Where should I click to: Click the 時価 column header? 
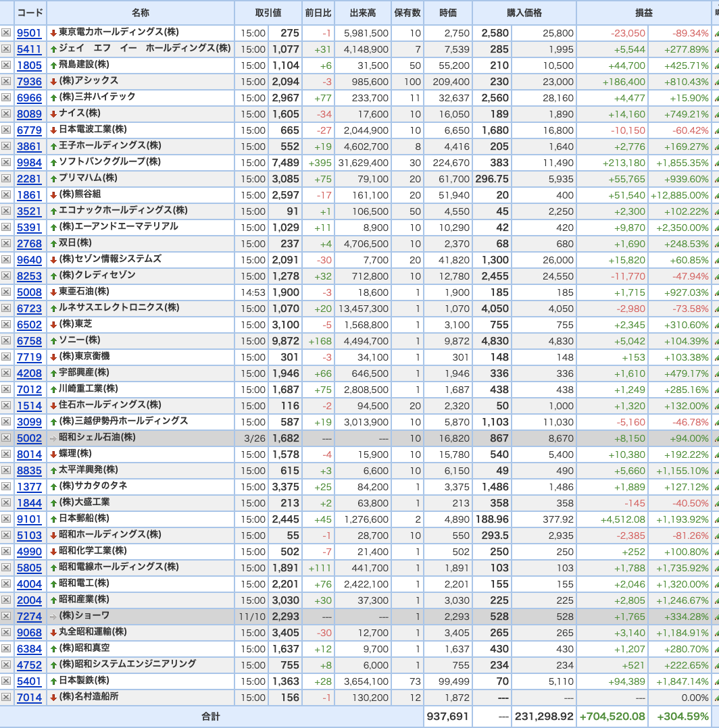448,13
